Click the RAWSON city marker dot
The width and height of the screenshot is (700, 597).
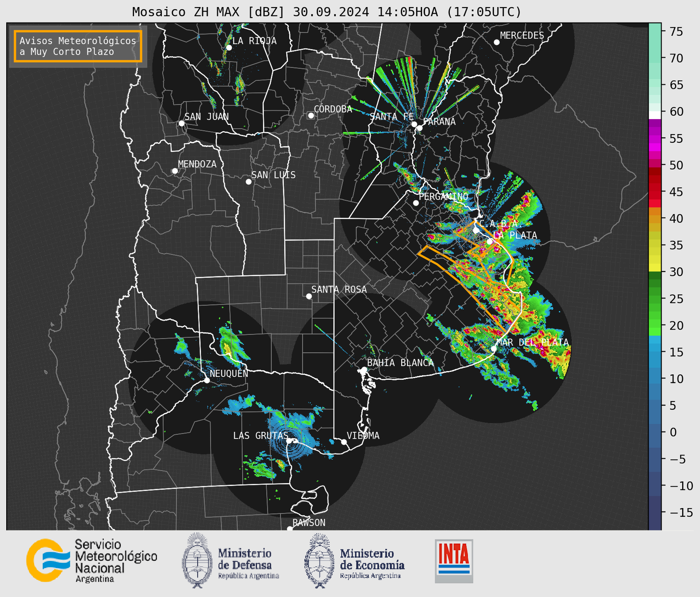coord(290,529)
